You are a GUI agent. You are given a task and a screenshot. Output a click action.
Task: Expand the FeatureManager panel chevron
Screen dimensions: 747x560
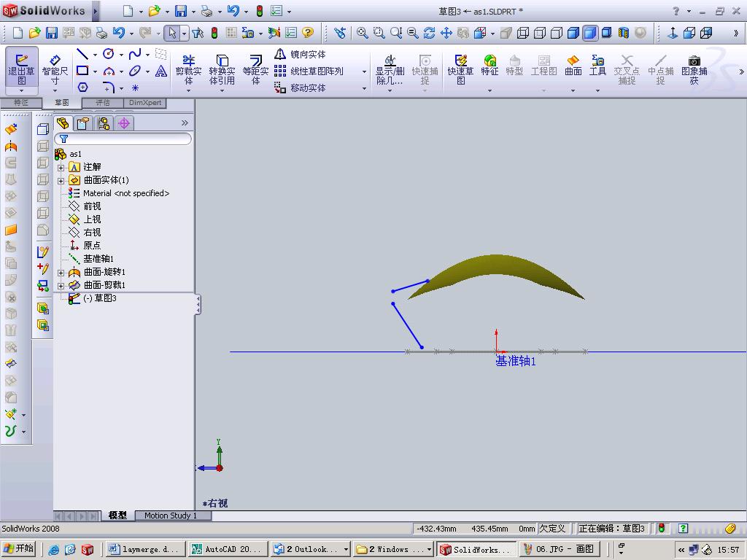click(185, 122)
